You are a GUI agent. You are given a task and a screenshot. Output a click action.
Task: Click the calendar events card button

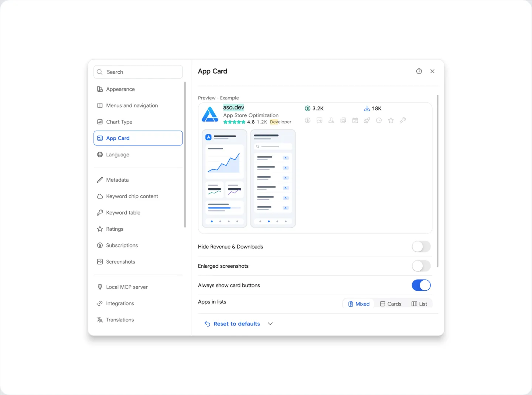pyautogui.click(x=355, y=120)
